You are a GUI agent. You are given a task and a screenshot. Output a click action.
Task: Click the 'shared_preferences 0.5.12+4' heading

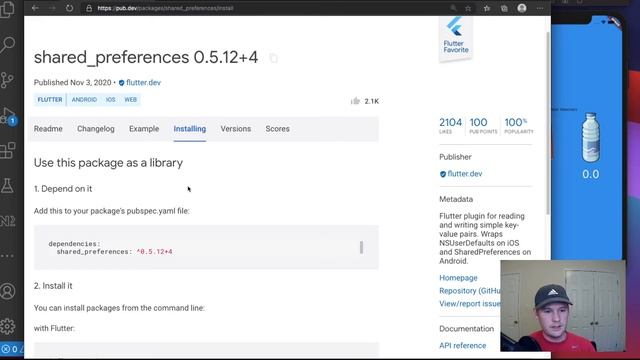pos(146,57)
